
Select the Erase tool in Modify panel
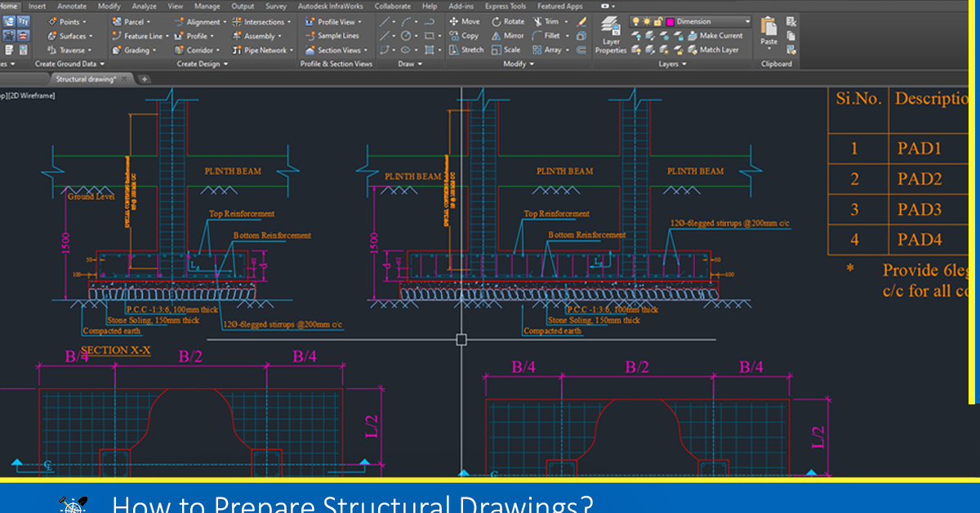pyautogui.click(x=581, y=22)
